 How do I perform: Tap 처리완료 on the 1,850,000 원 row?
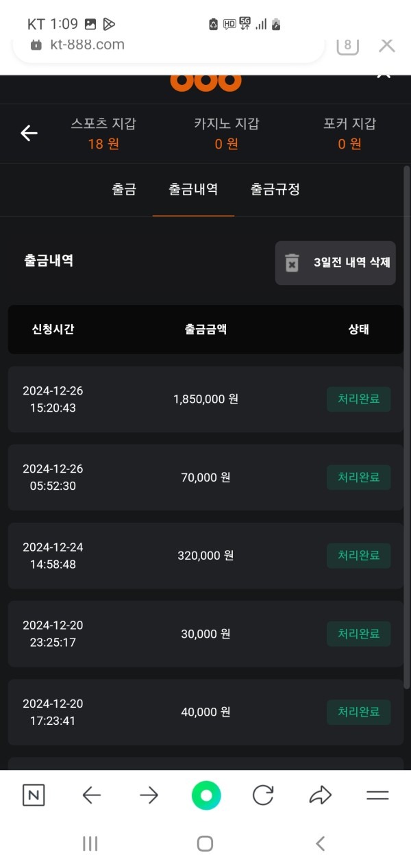[358, 399]
